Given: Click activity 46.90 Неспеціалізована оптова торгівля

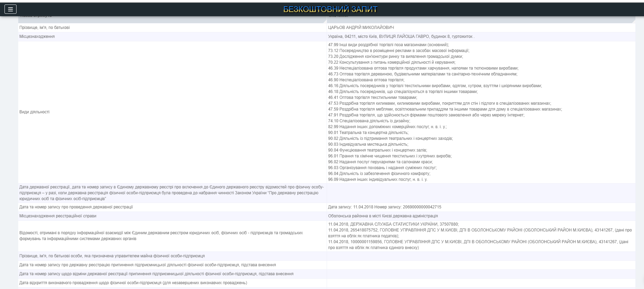Looking at the screenshot, I should coord(366,80).
